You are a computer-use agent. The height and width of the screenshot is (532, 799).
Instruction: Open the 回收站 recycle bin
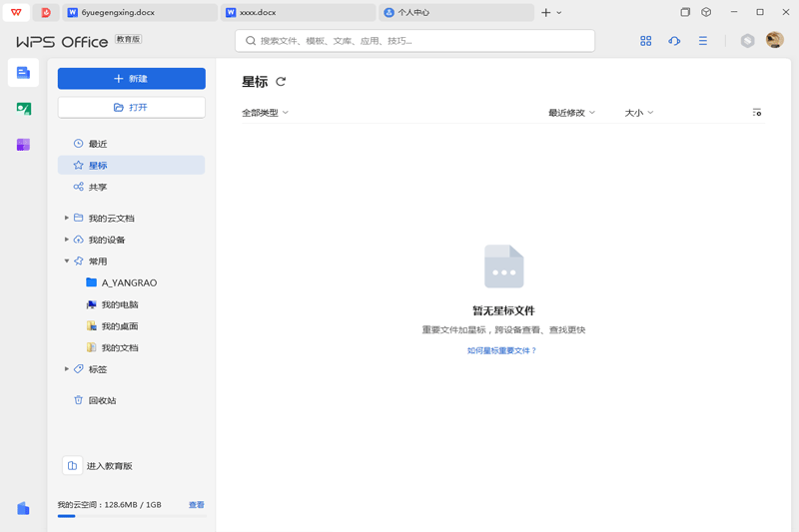tap(102, 400)
